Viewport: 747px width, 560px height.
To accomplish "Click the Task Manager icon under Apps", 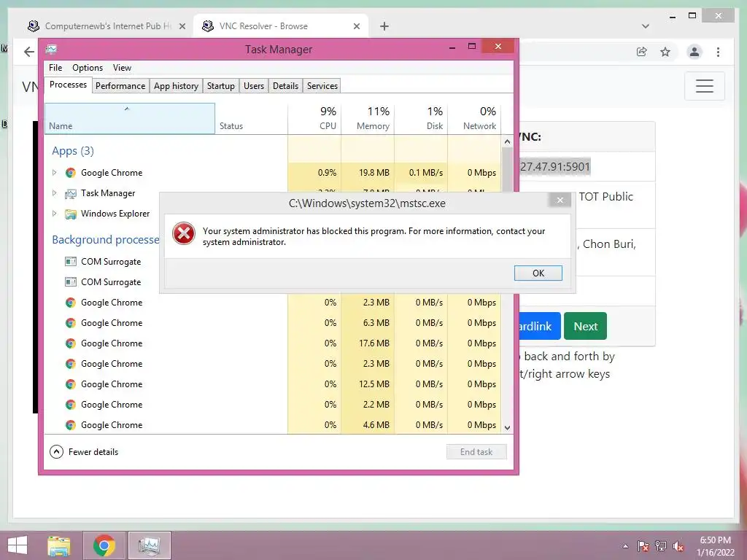I will click(x=71, y=192).
